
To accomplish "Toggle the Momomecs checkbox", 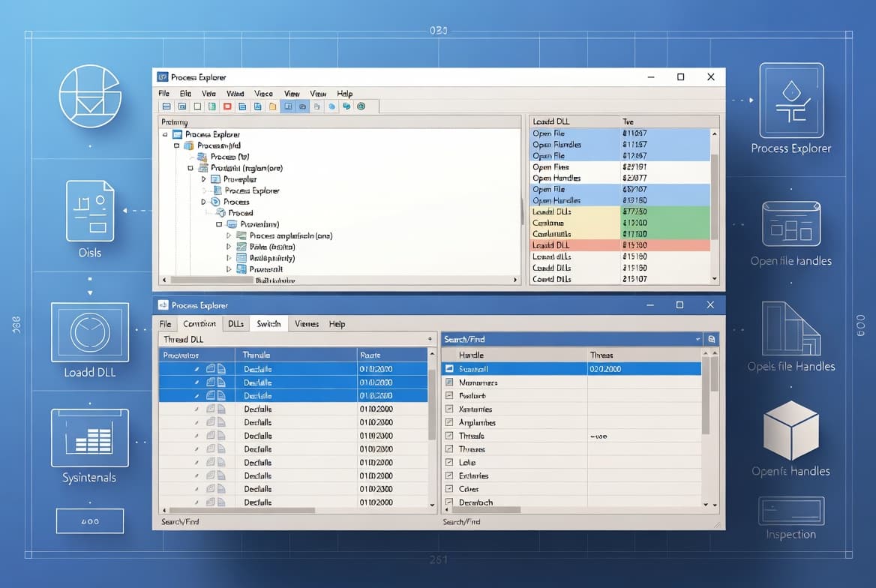I will click(x=449, y=382).
